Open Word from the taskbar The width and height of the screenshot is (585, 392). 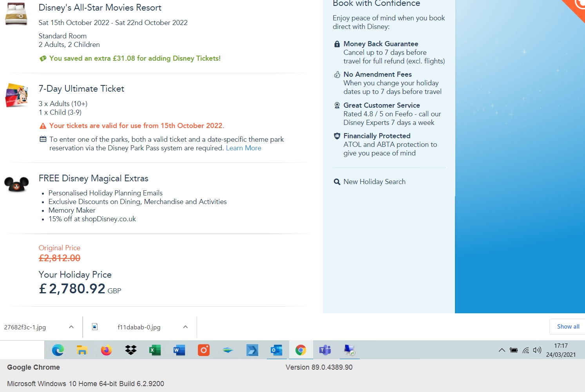179,350
